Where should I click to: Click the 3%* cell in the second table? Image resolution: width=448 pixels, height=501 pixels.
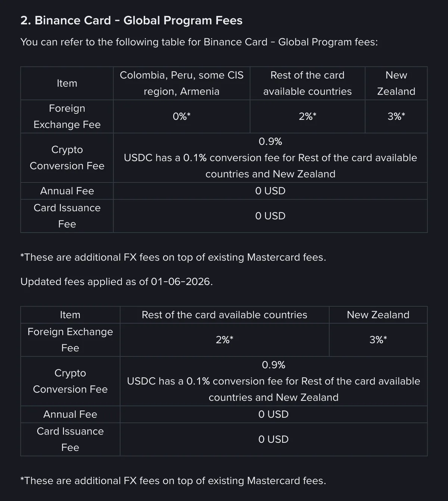coord(378,340)
